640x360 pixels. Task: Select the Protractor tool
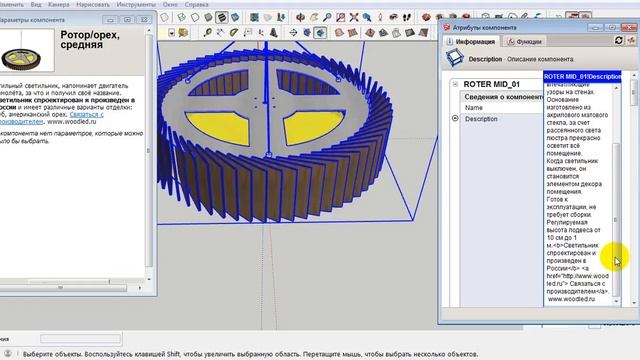[x=233, y=32]
